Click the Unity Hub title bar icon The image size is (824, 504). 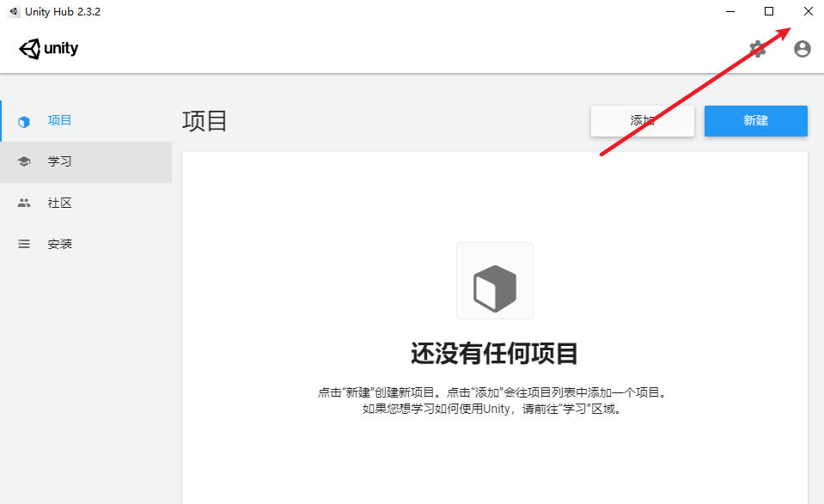click(x=14, y=11)
